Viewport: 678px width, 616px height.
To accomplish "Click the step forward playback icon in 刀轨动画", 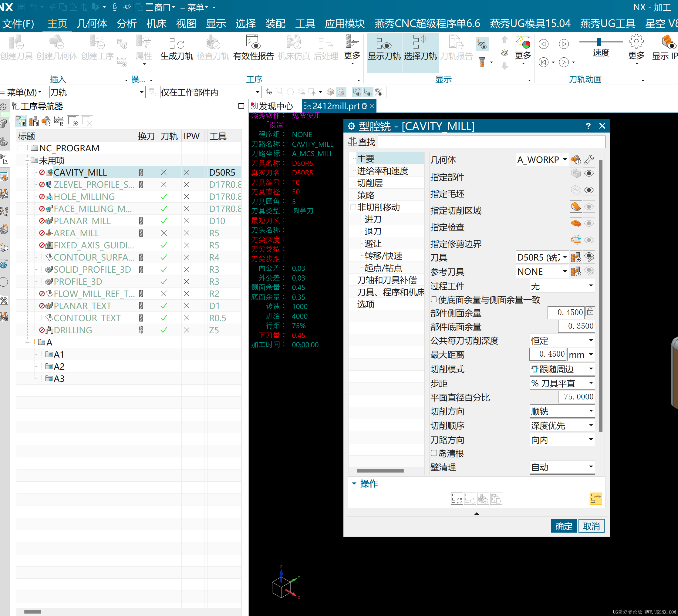I will 564,62.
